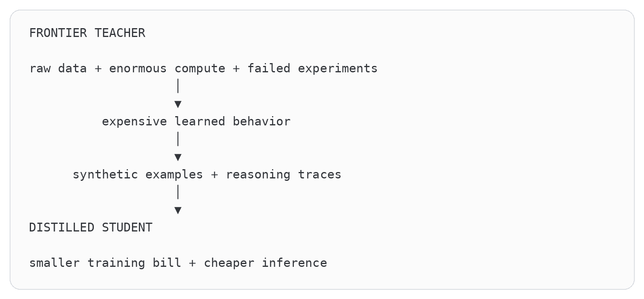Click the vertical connector below 'enormous compute'
This screenshot has width=644, height=299.
(x=178, y=86)
